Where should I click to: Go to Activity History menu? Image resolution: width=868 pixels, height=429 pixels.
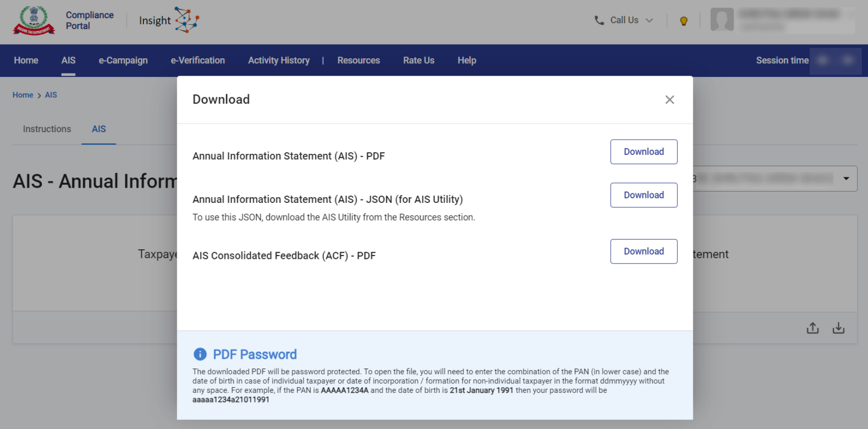pos(279,60)
